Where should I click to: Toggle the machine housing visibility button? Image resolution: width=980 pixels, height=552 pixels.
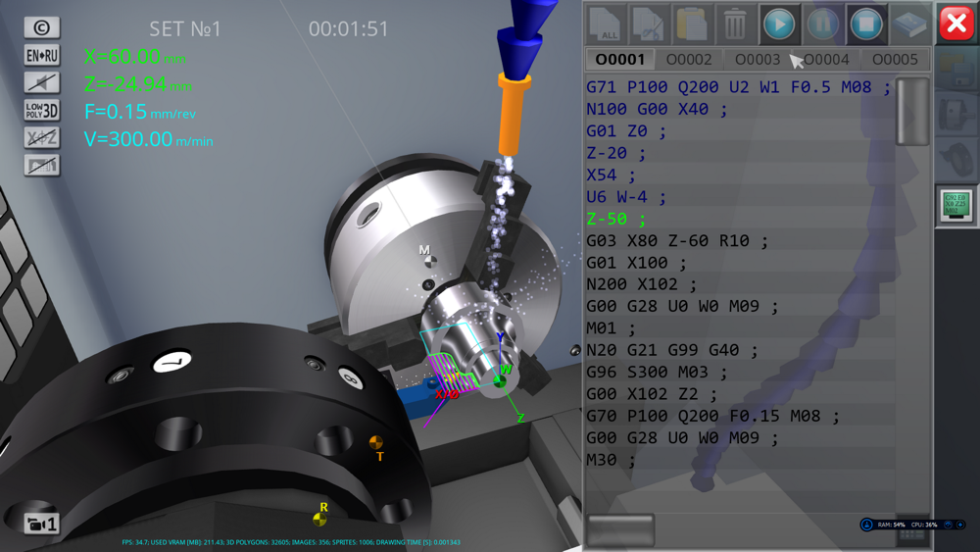click(x=42, y=165)
